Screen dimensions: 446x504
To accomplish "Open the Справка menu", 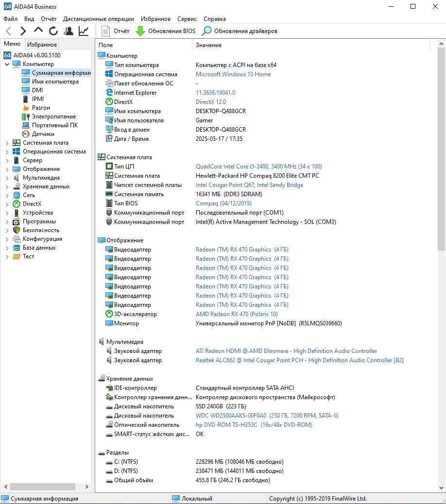I will pos(214,18).
